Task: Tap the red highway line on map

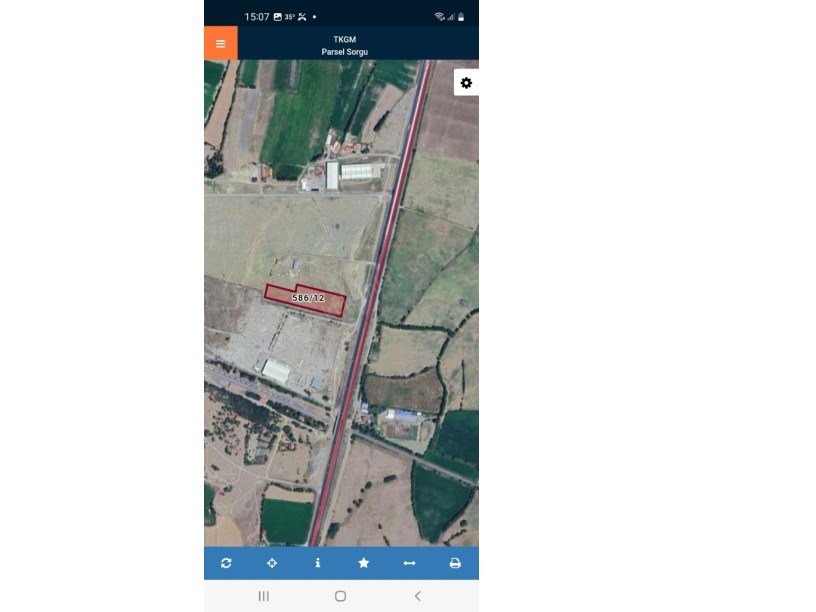Action: coord(372,302)
